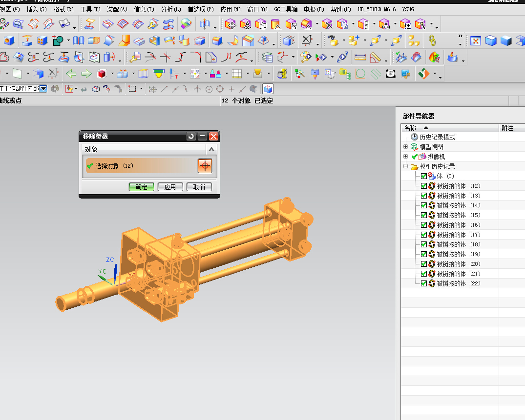
Task: Open the 在工作部件内部 selection scope dropdown
Action: [43, 89]
